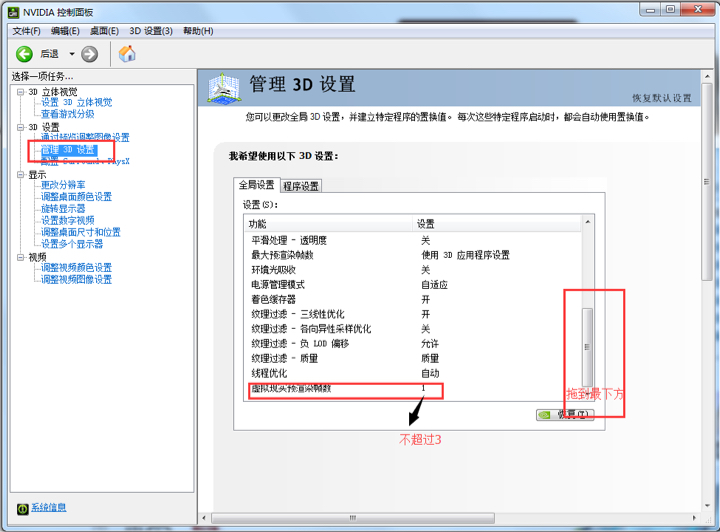Open the 帮助(H) menu
Viewport: 720px width, 532px height.
point(198,31)
